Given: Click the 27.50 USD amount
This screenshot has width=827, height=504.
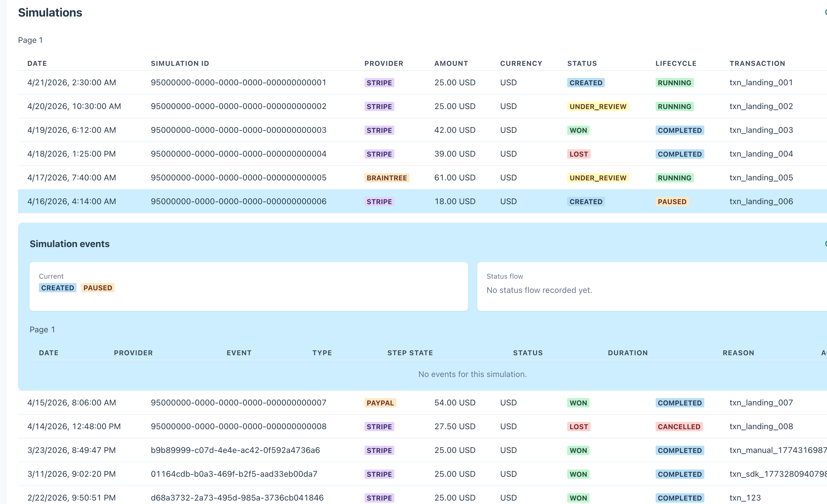Looking at the screenshot, I should point(455,427).
